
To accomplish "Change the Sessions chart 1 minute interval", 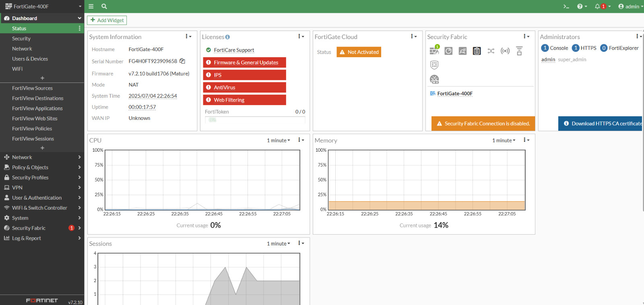I will pyautogui.click(x=279, y=243).
